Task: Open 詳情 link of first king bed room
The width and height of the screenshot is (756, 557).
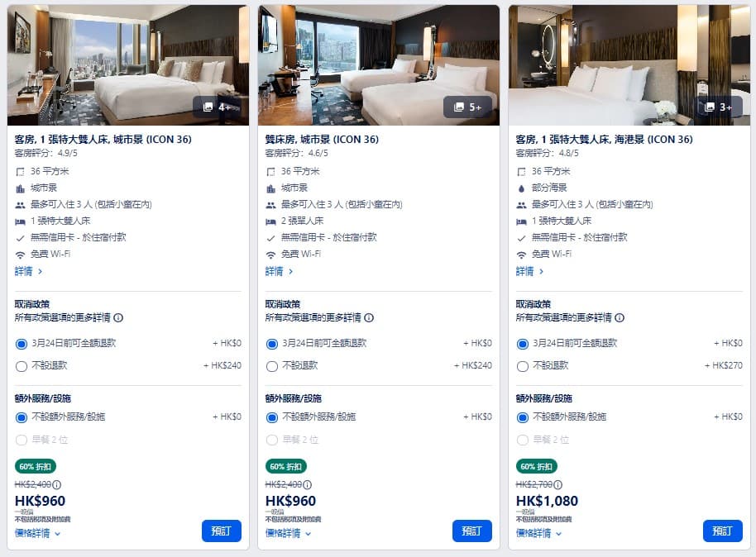Action: click(x=28, y=271)
